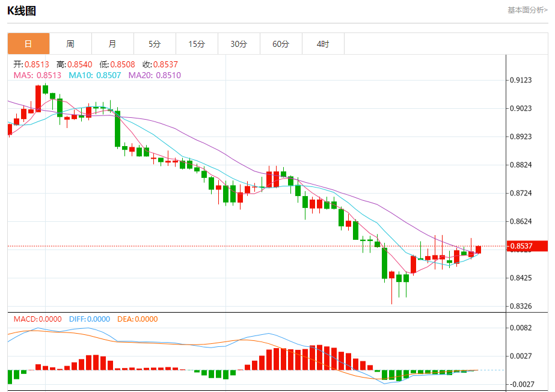The height and width of the screenshot is (392, 555).
Task: Click the 0.8326 price axis label
Action: click(521, 306)
